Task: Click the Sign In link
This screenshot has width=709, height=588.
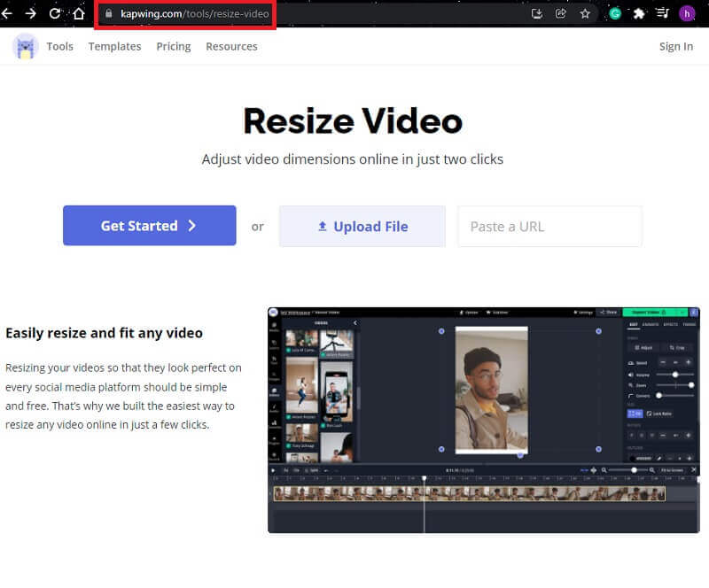Action: (676, 47)
